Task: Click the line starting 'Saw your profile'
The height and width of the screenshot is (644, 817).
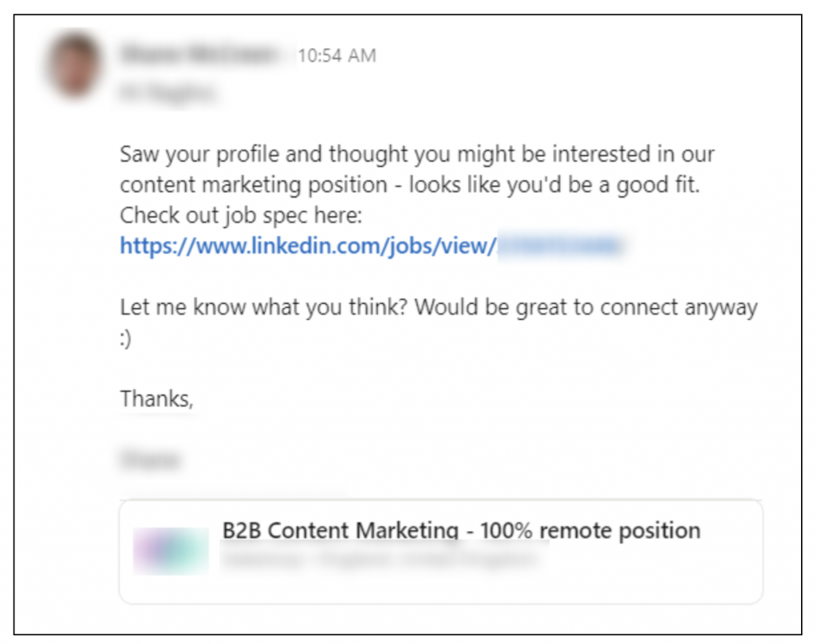Action: coord(416,154)
